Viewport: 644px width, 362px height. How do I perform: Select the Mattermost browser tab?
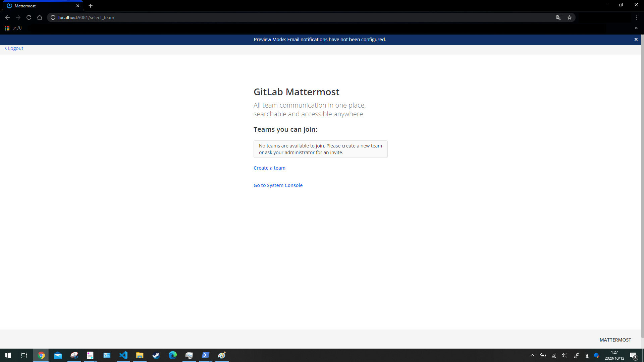pos(40,6)
